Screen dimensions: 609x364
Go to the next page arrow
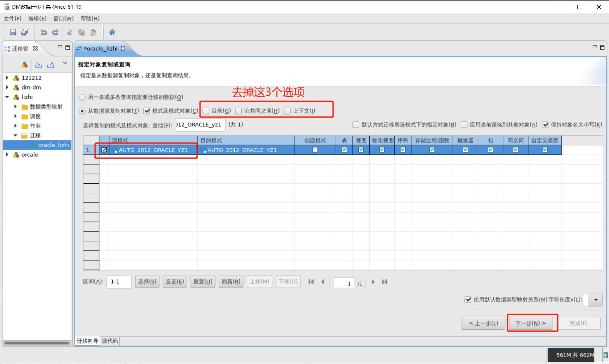373,282
